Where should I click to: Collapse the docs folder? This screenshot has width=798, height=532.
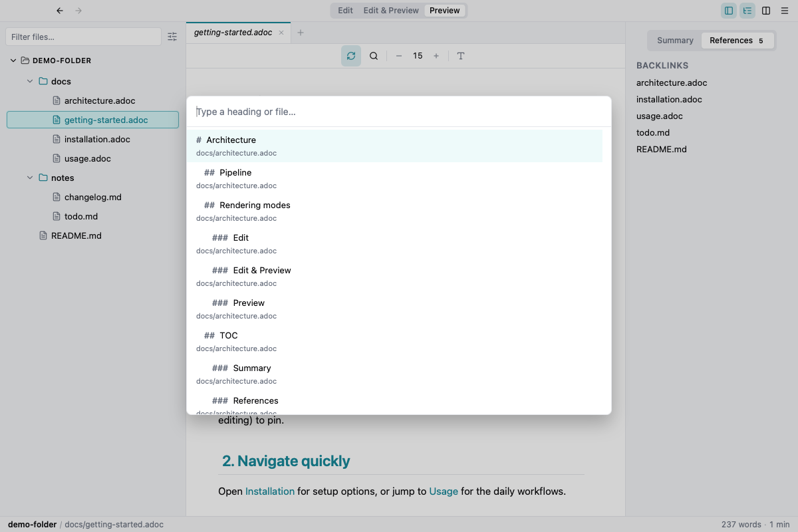pyautogui.click(x=30, y=81)
